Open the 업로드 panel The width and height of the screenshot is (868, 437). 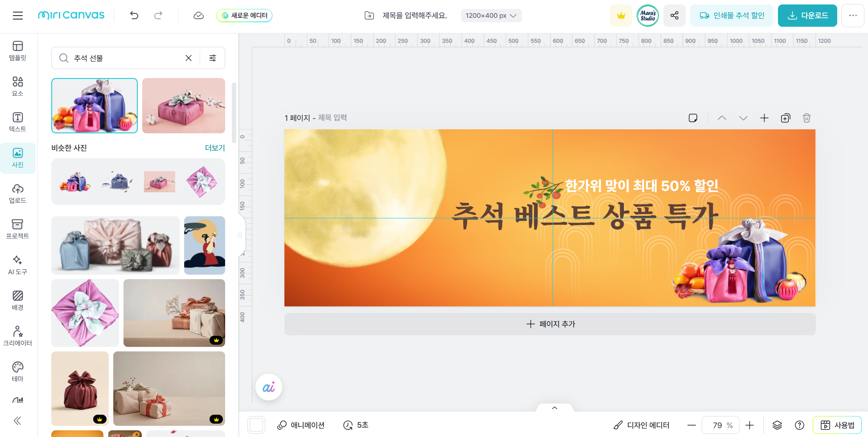(x=17, y=193)
